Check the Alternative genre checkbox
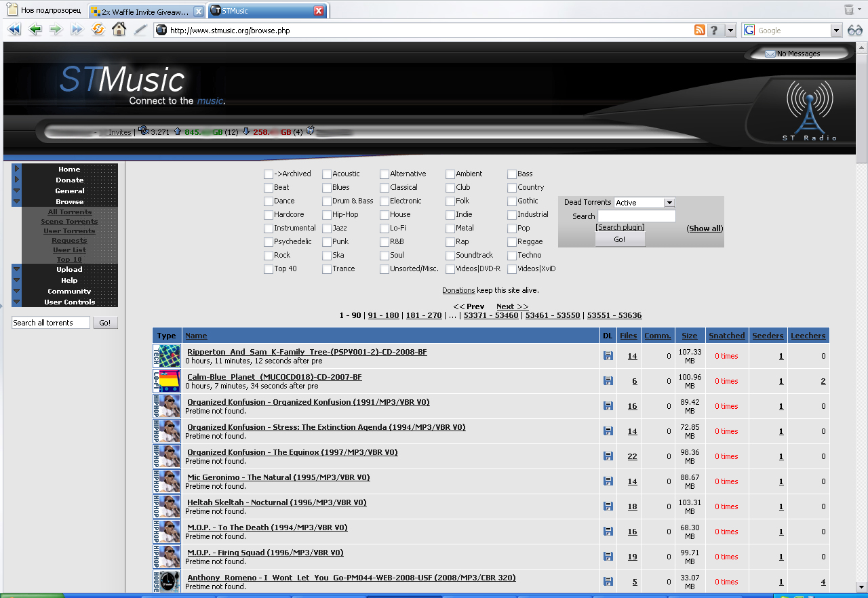Image resolution: width=868 pixels, height=598 pixels. coord(384,174)
